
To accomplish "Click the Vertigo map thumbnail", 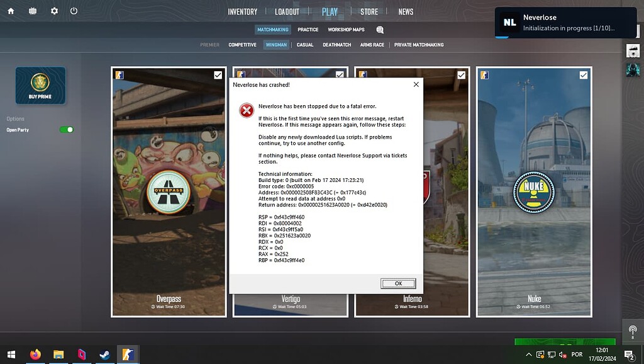I will [290, 302].
